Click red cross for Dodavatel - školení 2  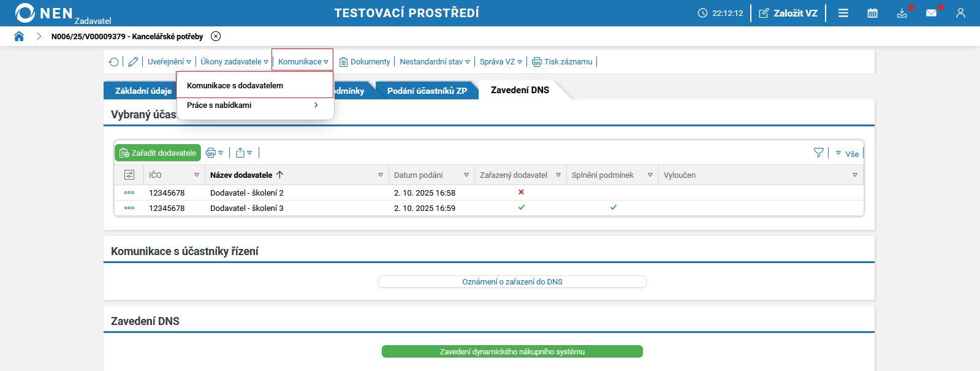tap(522, 192)
